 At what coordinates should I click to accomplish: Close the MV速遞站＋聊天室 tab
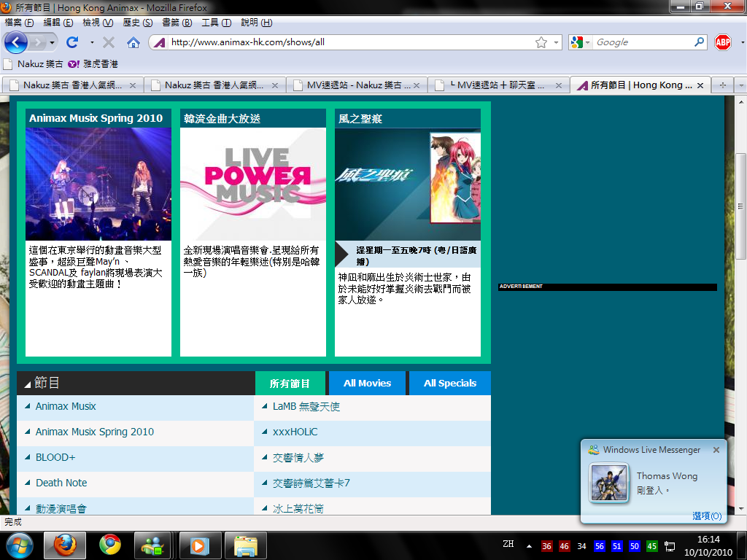(559, 86)
